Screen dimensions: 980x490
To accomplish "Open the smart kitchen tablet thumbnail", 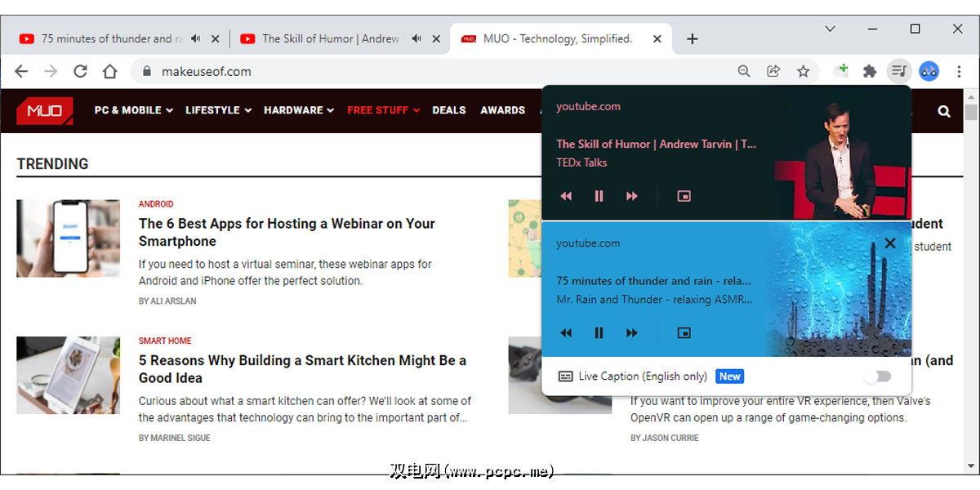I will [x=68, y=376].
